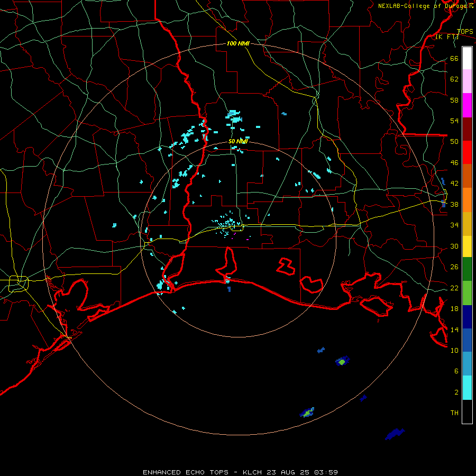This screenshot has height=476, width=476.
Task: Click the 14 legend value
Action: pos(454,329)
